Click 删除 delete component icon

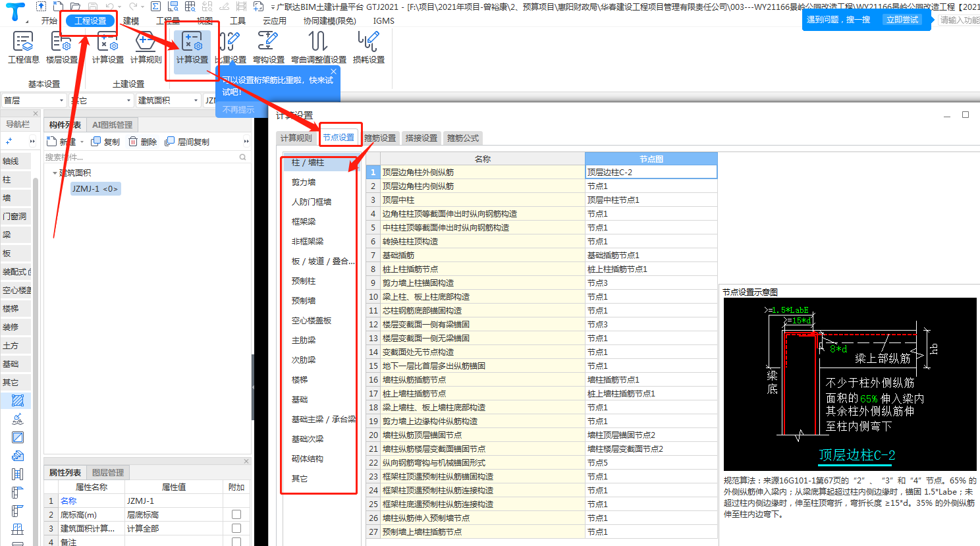coord(142,142)
